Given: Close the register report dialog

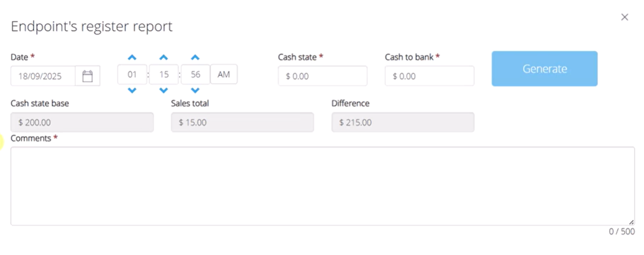Looking at the screenshot, I should point(625,17).
